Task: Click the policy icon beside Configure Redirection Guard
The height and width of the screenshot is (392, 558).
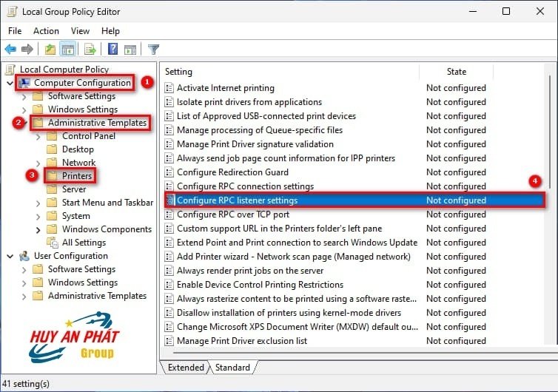Action: point(169,172)
